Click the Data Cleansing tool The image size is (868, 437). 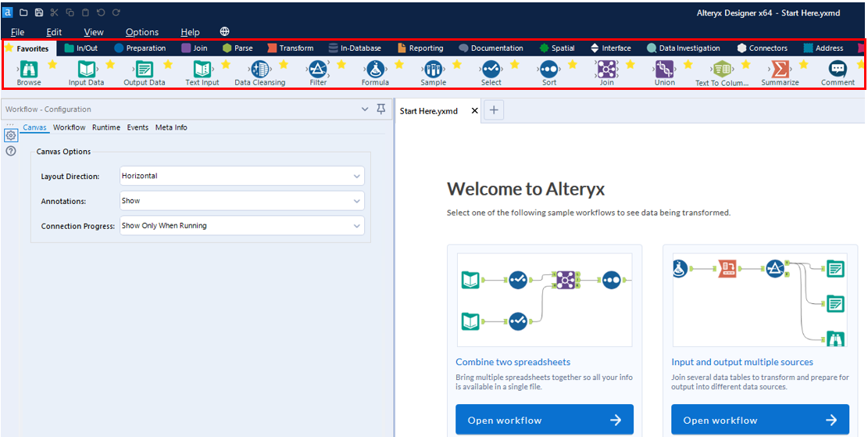(x=259, y=70)
